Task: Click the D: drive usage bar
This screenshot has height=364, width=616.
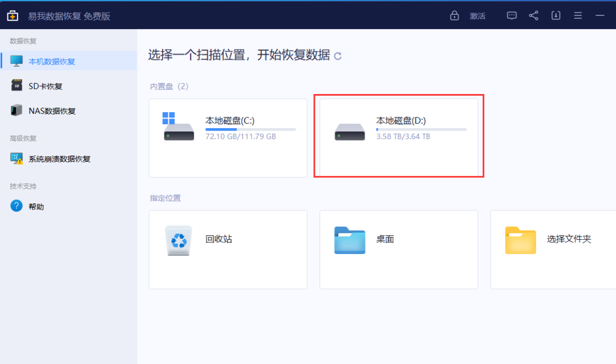Action: click(x=422, y=129)
